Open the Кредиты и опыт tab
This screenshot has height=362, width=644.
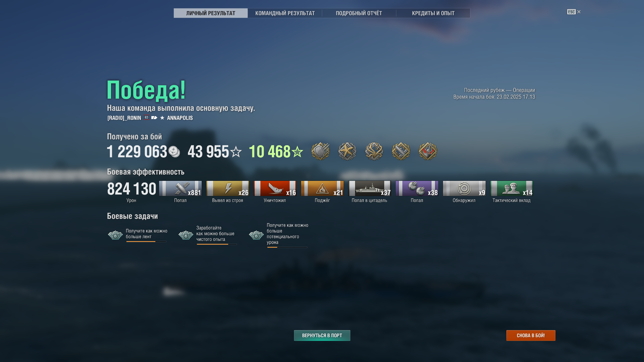433,13
